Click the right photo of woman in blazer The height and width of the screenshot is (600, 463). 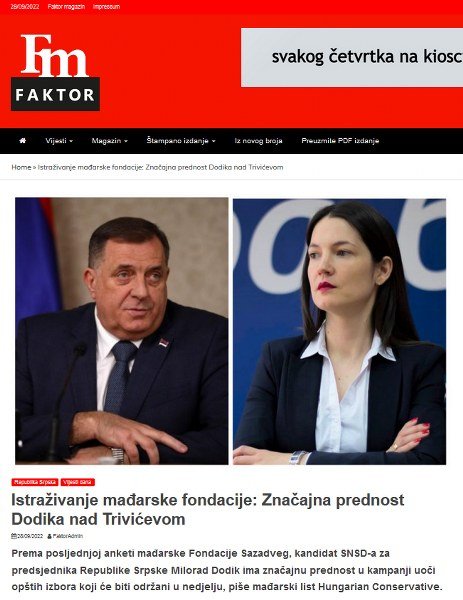click(x=339, y=331)
